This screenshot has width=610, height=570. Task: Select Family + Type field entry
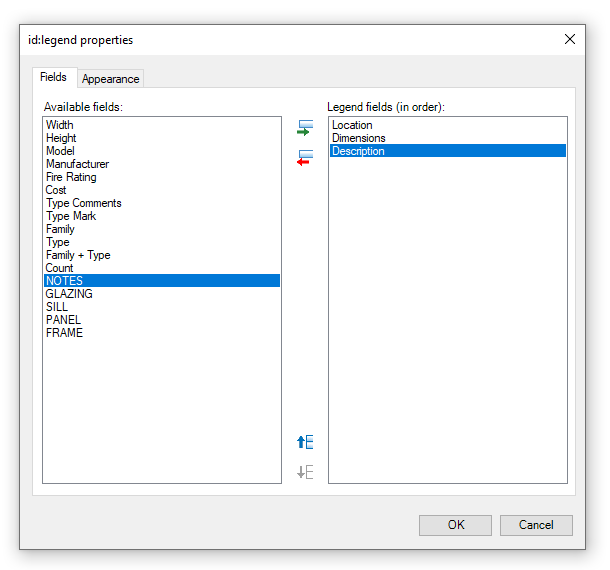(x=78, y=255)
